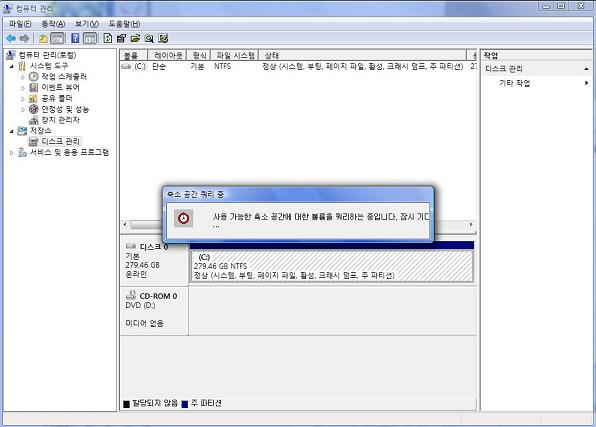Click the 이벤트 뷰어 book icon in tree
596x427 pixels.
coord(34,87)
